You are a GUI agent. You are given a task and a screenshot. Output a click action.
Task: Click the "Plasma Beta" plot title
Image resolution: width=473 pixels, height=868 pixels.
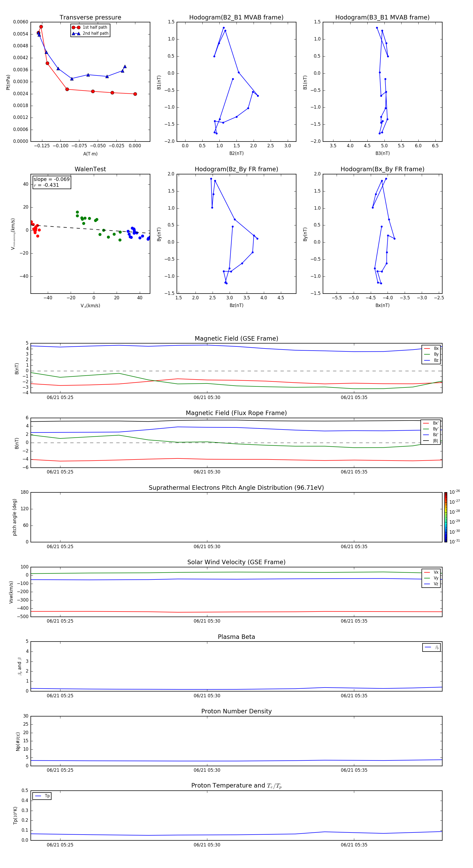[236, 637]
